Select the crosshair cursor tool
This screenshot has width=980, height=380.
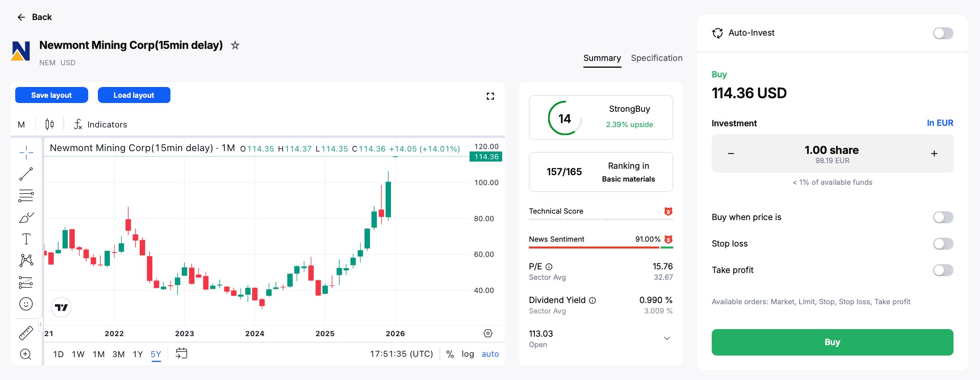(26, 152)
